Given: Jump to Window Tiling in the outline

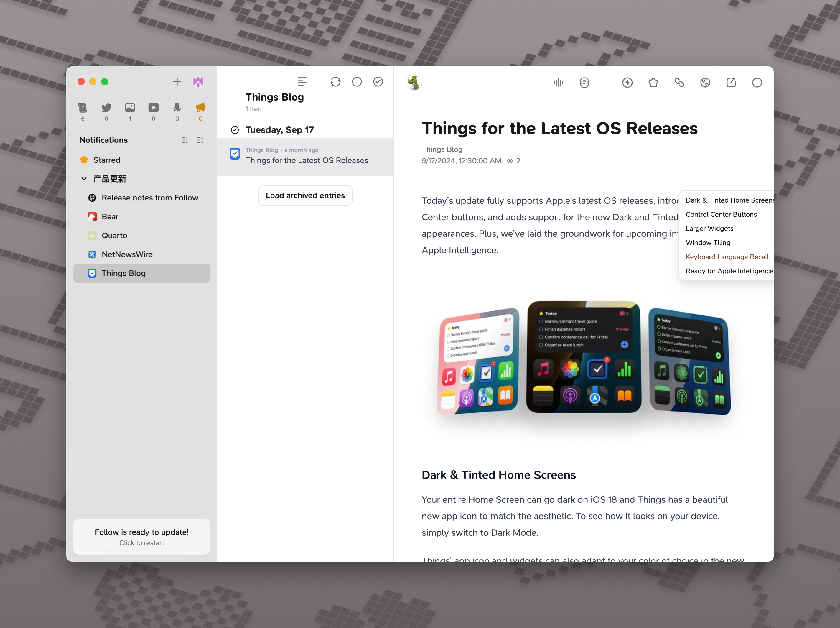Looking at the screenshot, I should click(x=708, y=242).
